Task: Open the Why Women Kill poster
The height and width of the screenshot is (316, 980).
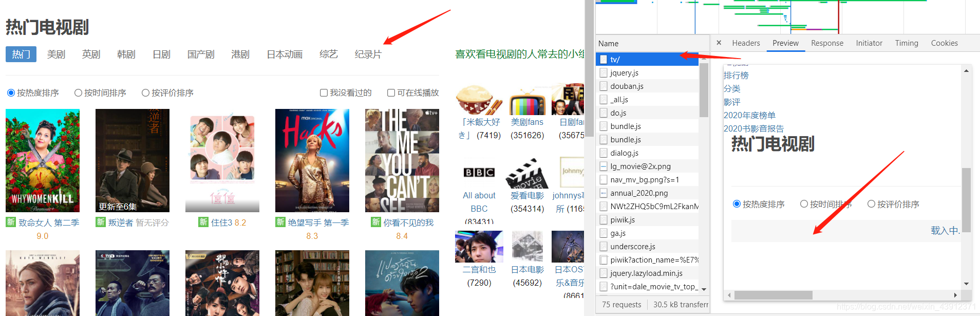Action: pos(43,160)
